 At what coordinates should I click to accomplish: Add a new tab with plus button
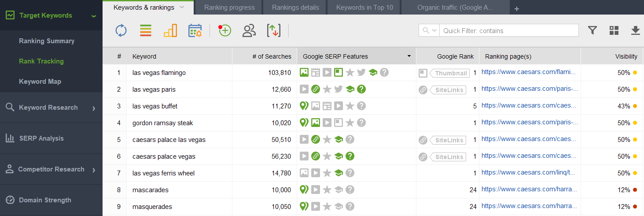point(517,8)
